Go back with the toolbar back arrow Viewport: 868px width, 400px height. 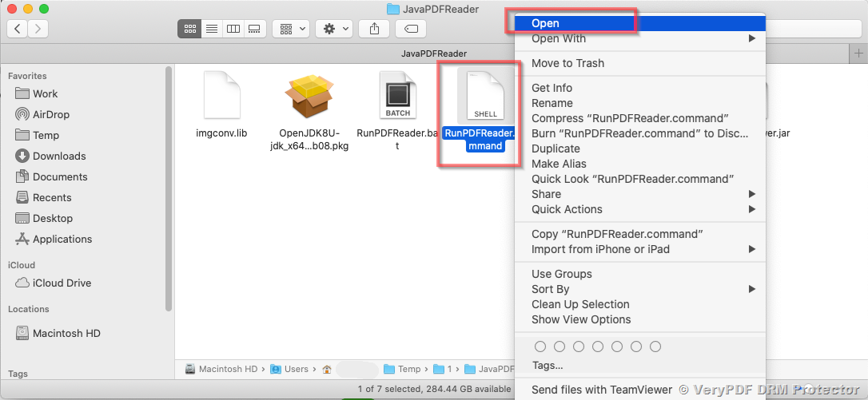[18, 29]
